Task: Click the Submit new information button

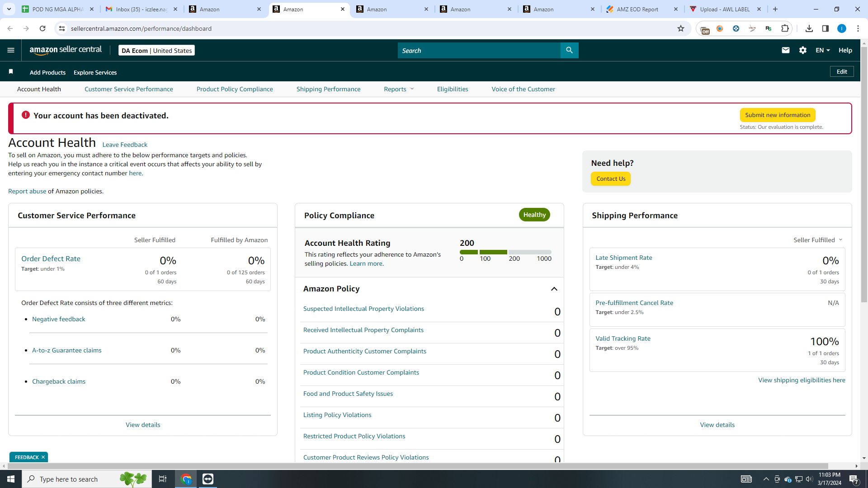Action: pyautogui.click(x=778, y=115)
